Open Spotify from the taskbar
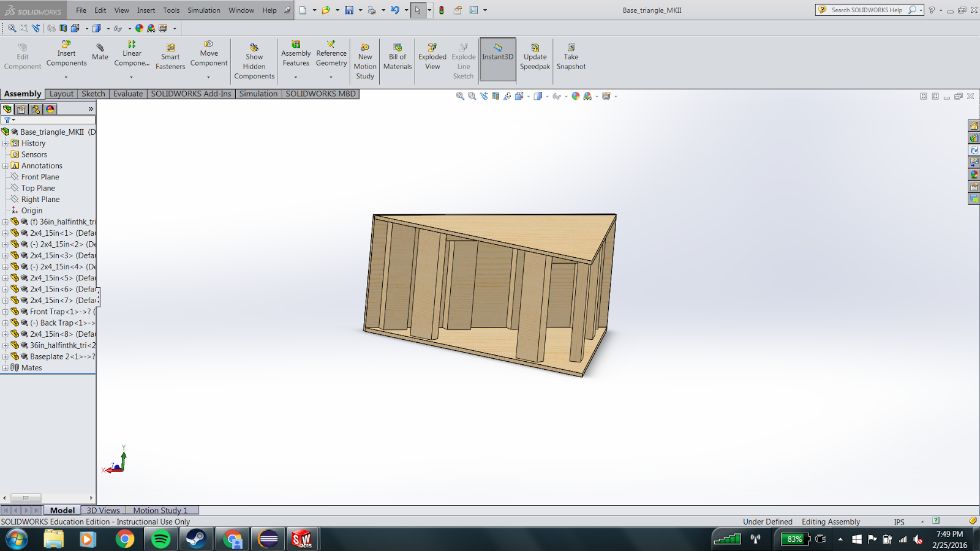980x551 pixels. click(160, 539)
